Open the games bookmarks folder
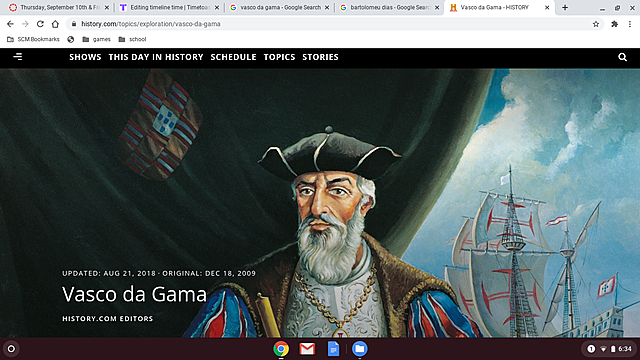Viewport: 640px width, 360px height. pyautogui.click(x=96, y=40)
